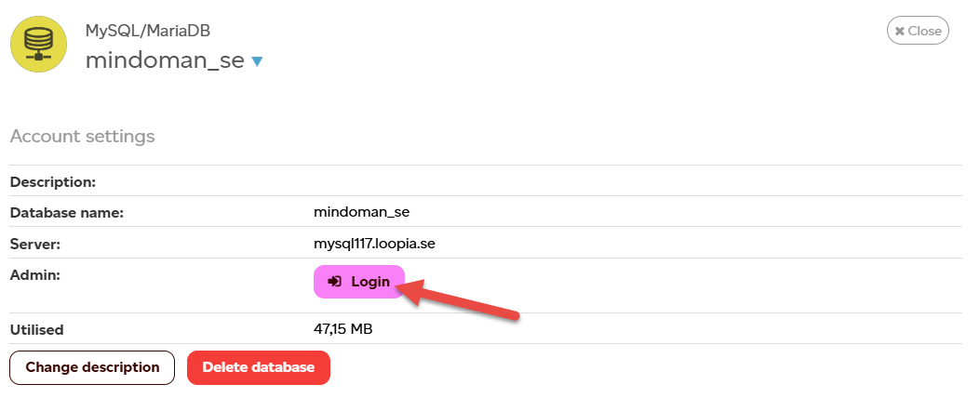Click the mindoman_se title heading
This screenshot has height=411, width=980.
pyautogui.click(x=165, y=60)
